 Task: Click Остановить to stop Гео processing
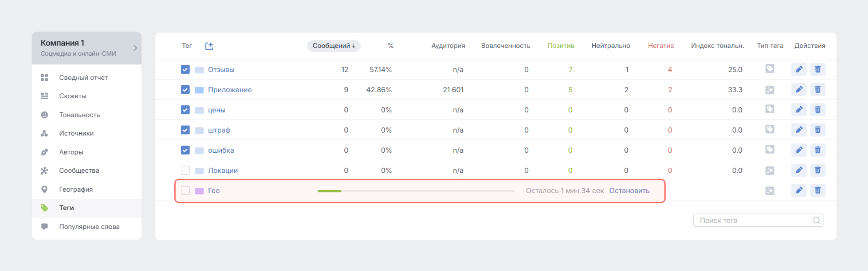pos(629,191)
